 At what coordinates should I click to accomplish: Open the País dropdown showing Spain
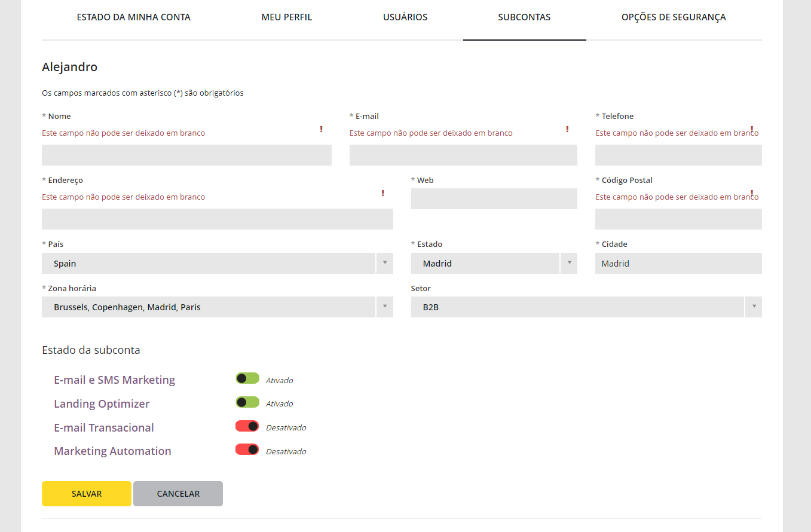(x=217, y=264)
